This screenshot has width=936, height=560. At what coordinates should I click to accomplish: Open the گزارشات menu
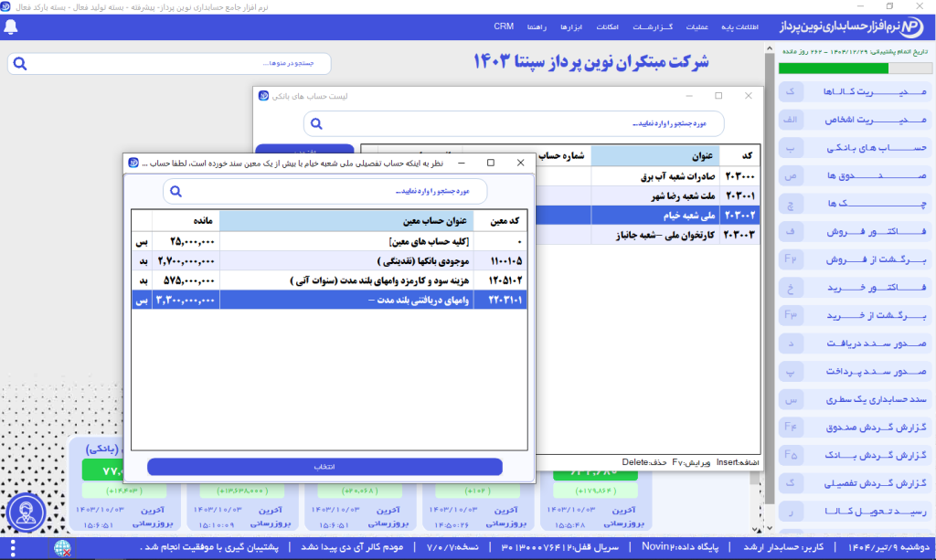click(653, 26)
